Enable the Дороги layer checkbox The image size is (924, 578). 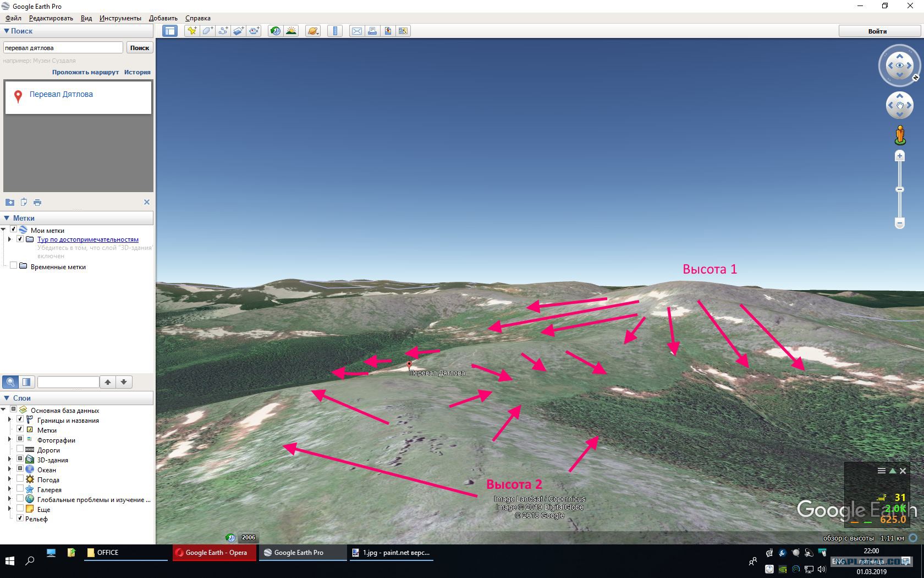(20, 449)
